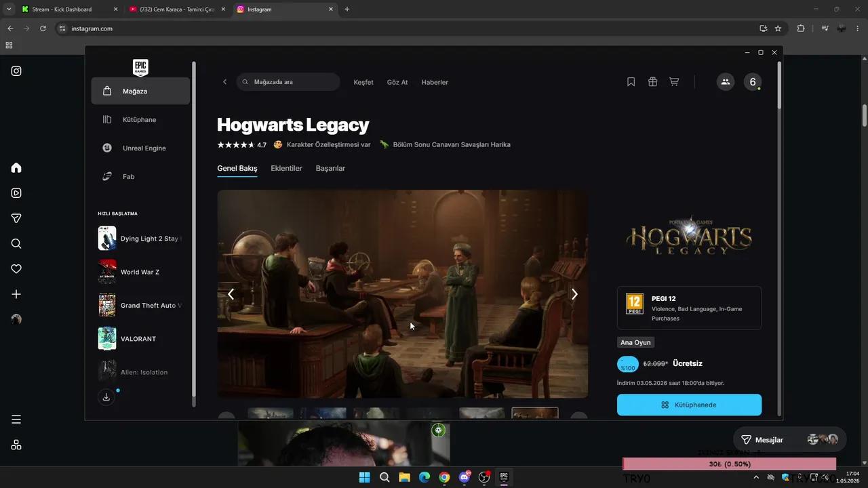Open the Keşfet store link
The width and height of the screenshot is (868, 488).
click(363, 82)
